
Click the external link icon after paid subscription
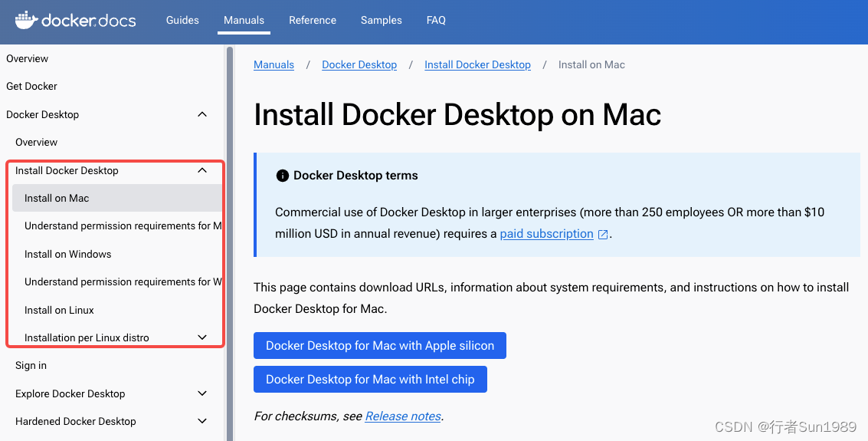click(x=603, y=235)
